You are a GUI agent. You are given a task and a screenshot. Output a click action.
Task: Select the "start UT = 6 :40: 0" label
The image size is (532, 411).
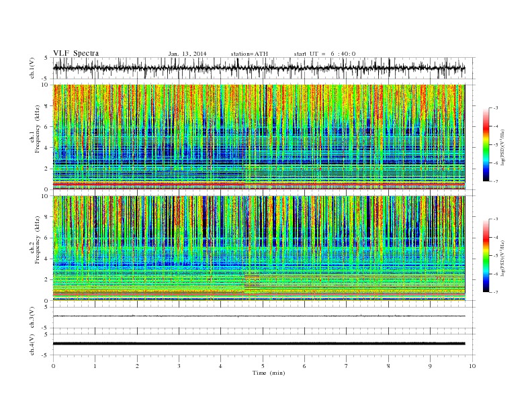coord(324,54)
